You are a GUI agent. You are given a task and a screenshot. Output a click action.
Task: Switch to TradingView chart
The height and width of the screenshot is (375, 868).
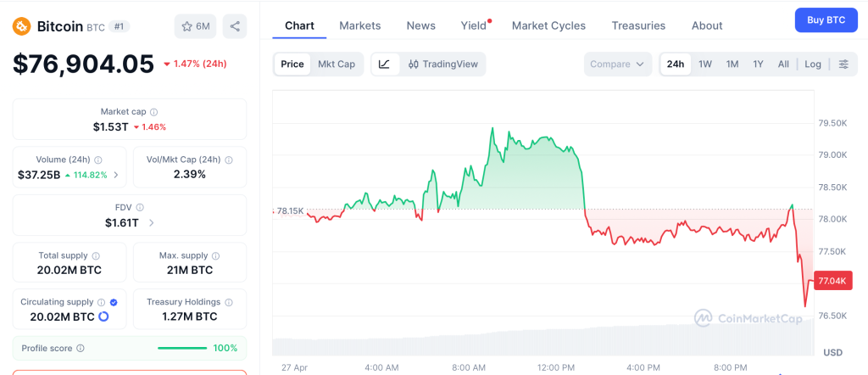tap(442, 64)
